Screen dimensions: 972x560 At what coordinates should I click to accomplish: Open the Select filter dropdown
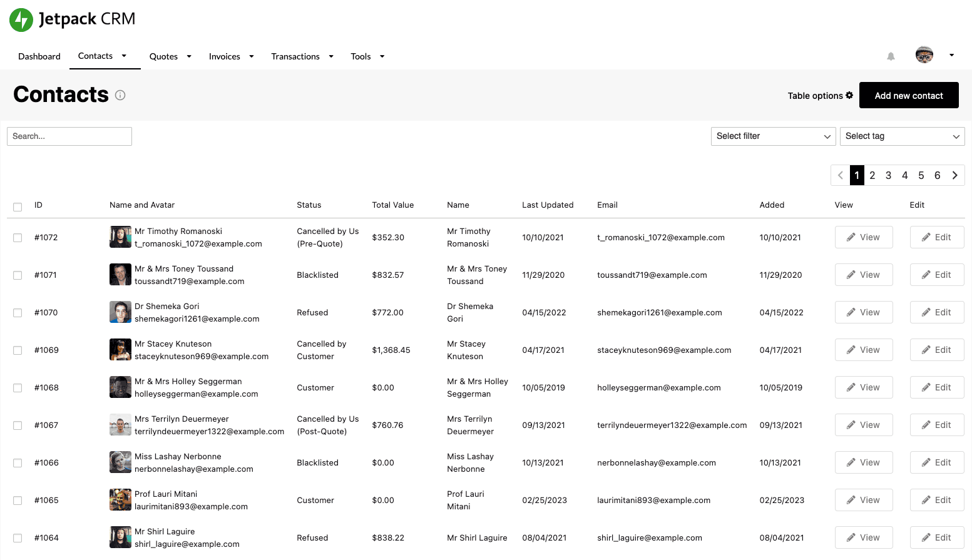773,136
